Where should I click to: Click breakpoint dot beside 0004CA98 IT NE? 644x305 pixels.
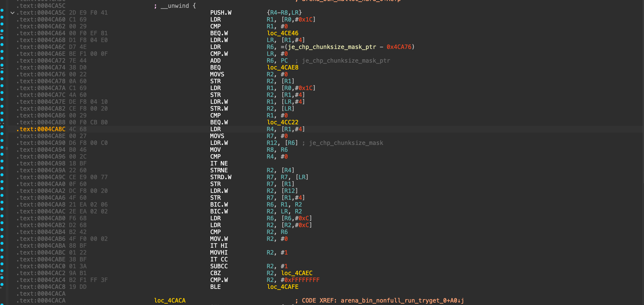(2, 161)
